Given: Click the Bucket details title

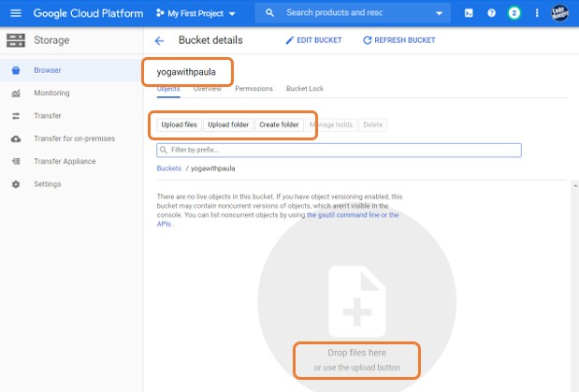Looking at the screenshot, I should (210, 40).
